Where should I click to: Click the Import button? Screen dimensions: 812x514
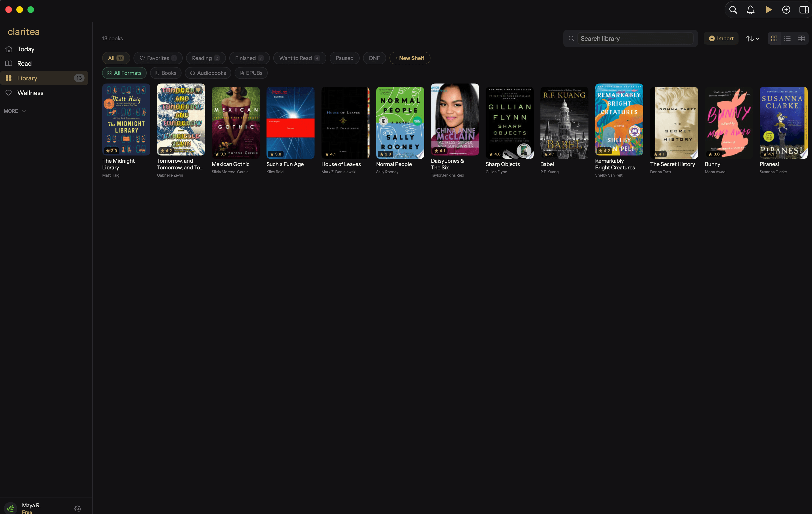(x=721, y=39)
